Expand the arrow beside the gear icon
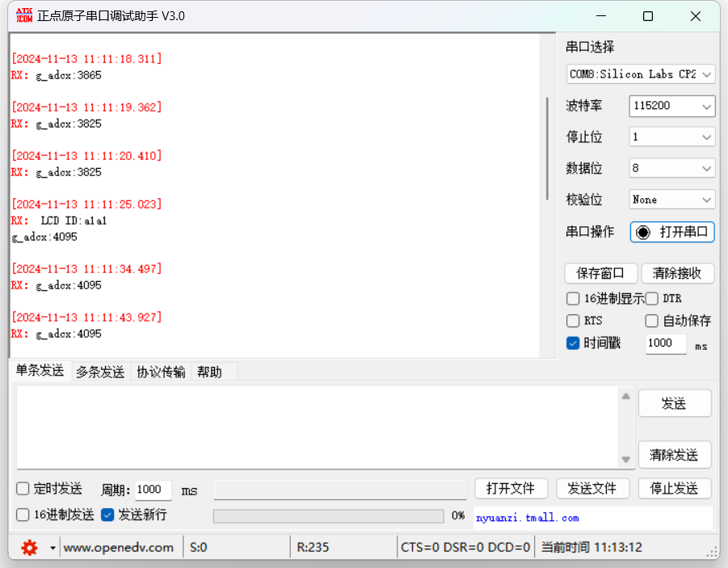 click(x=53, y=548)
